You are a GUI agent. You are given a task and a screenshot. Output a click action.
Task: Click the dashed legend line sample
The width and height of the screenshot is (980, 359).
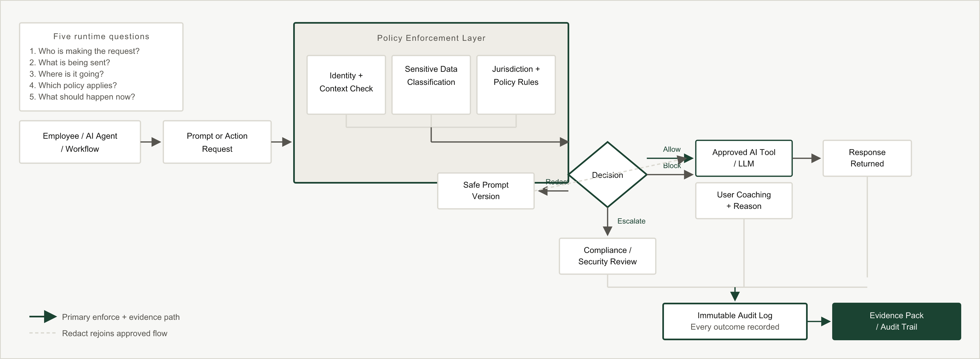point(43,333)
